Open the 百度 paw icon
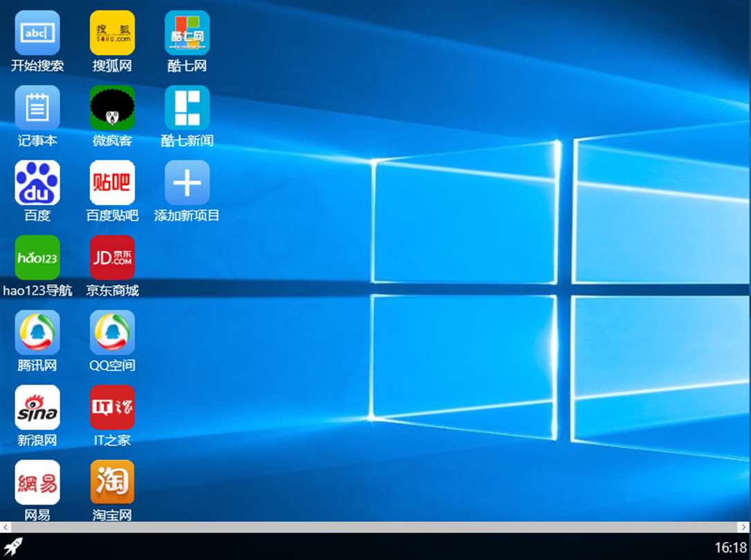Viewport: 751px width, 560px height. 37,183
